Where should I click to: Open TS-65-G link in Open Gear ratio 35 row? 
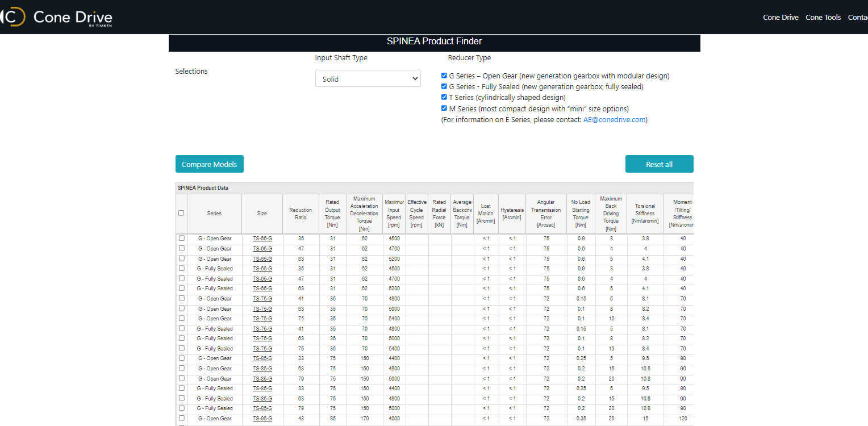pyautogui.click(x=262, y=239)
